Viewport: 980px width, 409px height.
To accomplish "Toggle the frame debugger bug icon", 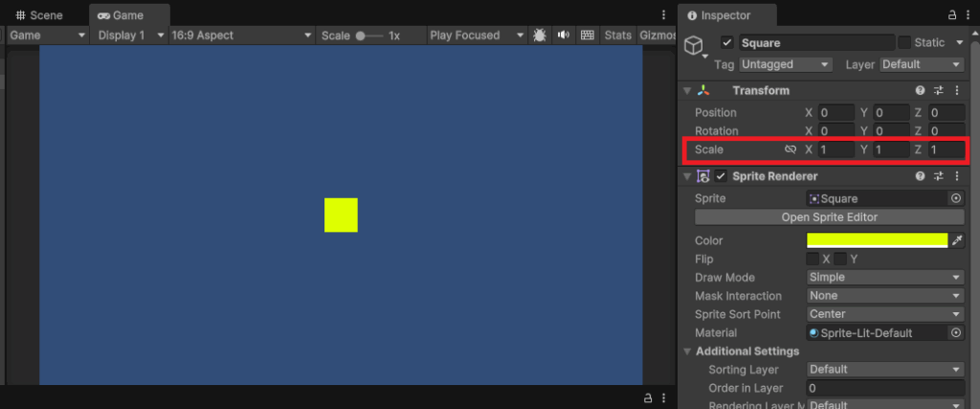I will point(540,35).
